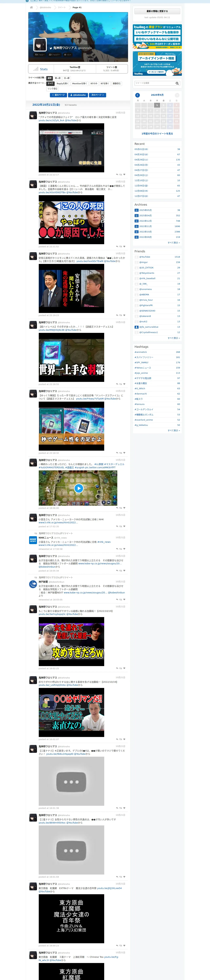210x980 pixels.
Task: Open the #animetick hashtag
Action: pos(141,352)
